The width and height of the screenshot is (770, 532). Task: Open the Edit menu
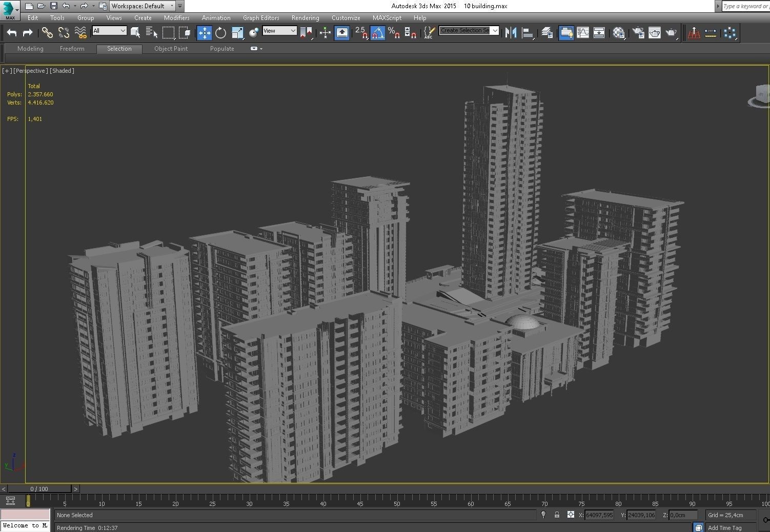tap(33, 18)
